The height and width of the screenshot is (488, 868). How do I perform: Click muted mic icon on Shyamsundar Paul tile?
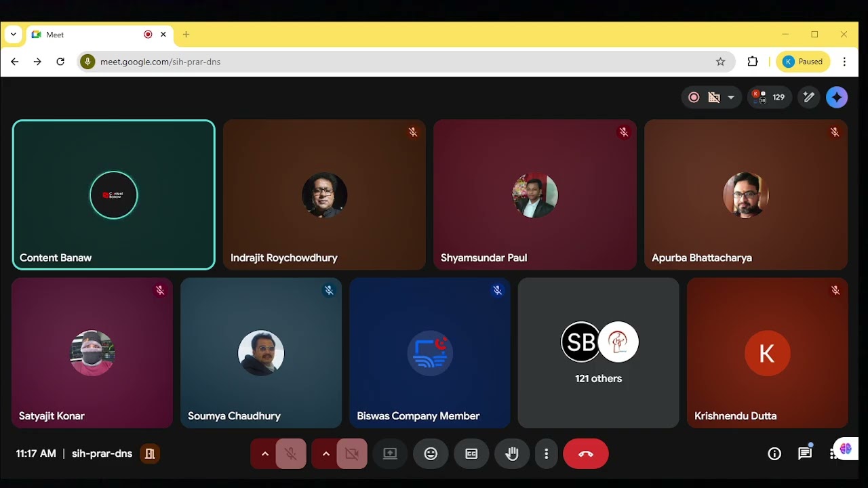624,132
